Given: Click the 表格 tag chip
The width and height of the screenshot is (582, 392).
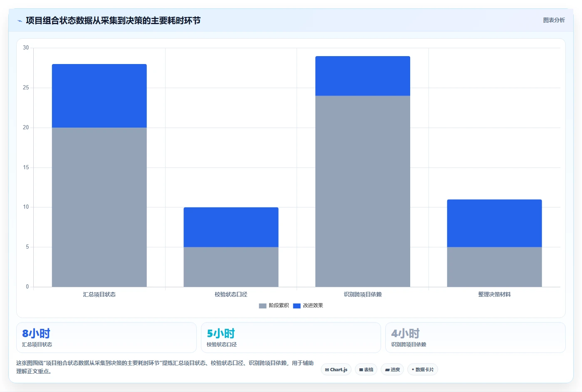Looking at the screenshot, I should click(366, 370).
